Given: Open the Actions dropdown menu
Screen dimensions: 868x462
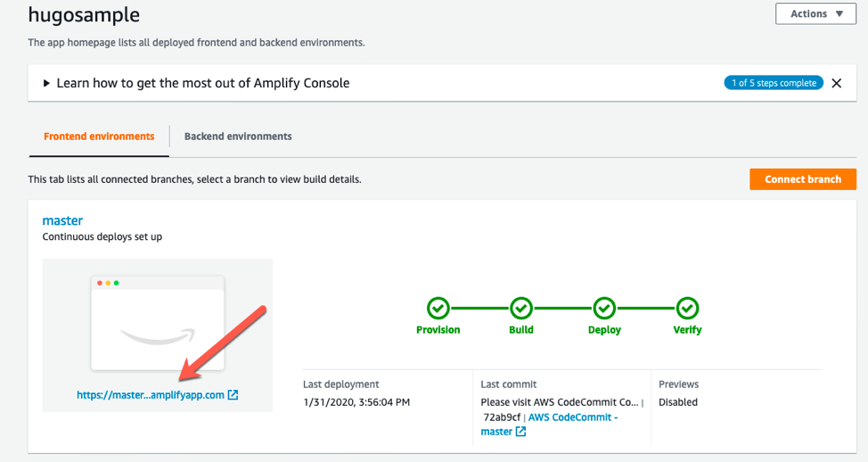Looking at the screenshot, I should (815, 14).
